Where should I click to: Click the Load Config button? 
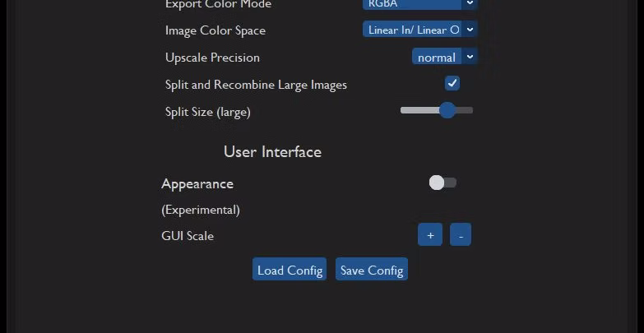point(289,270)
